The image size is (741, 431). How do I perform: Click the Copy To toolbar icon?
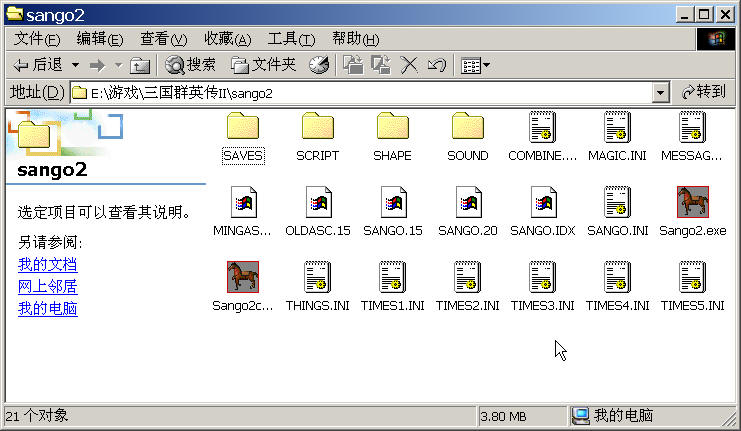click(381, 65)
